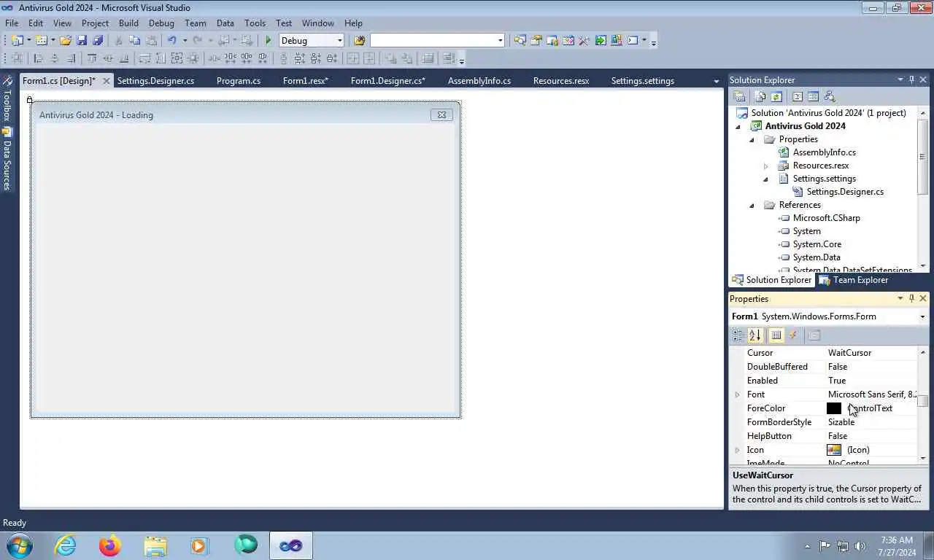The width and height of the screenshot is (934, 560).
Task: Pin the Solution Explorer panel
Action: 911,79
